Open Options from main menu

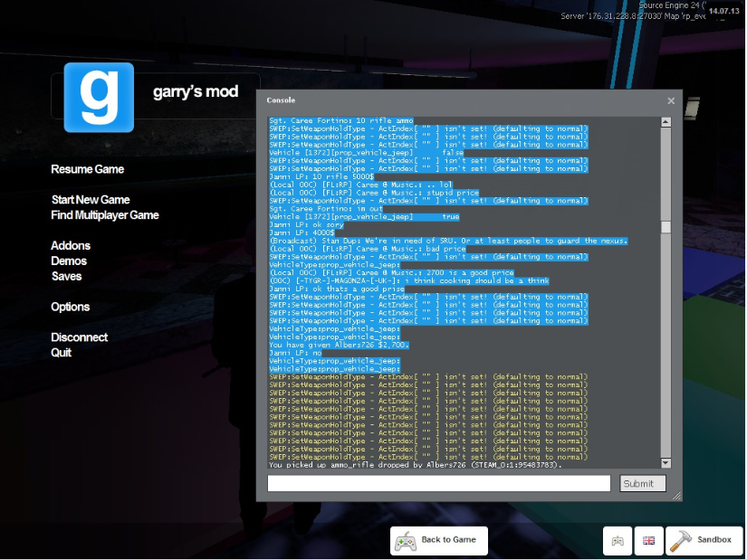[x=71, y=307]
